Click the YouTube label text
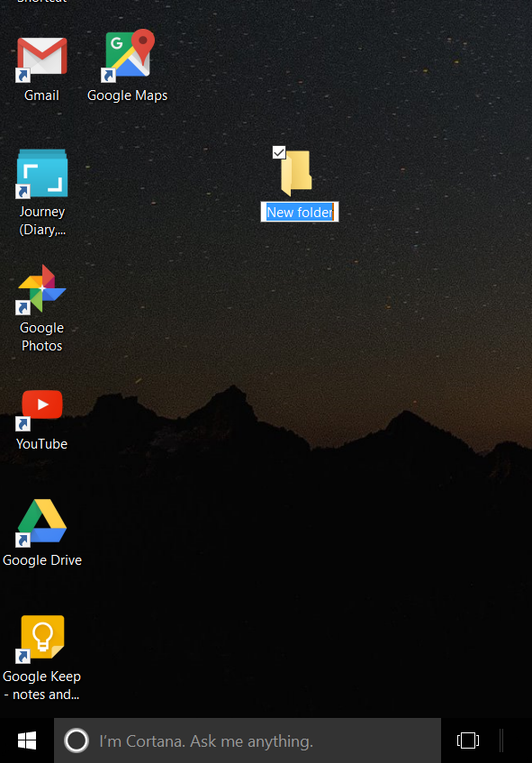Image resolution: width=532 pixels, height=763 pixels. click(41, 444)
